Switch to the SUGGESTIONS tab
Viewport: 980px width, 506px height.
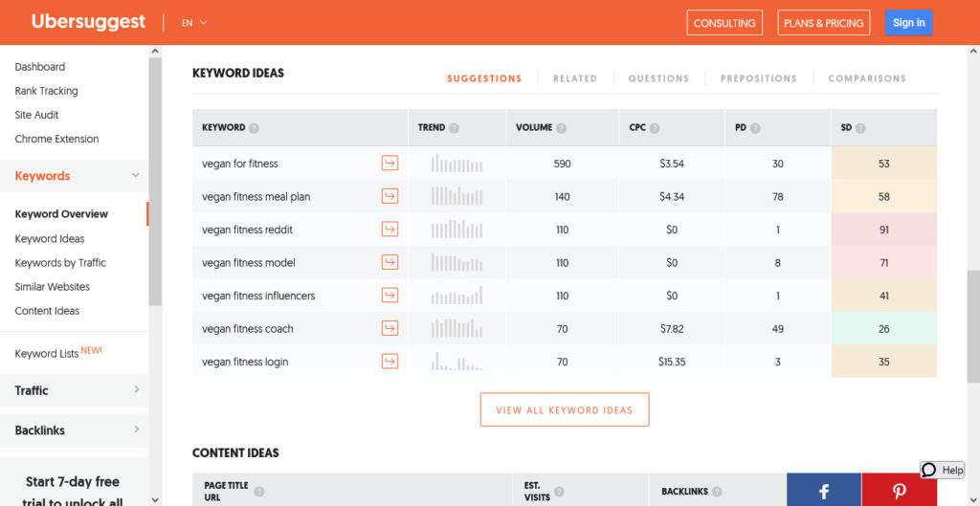(484, 78)
